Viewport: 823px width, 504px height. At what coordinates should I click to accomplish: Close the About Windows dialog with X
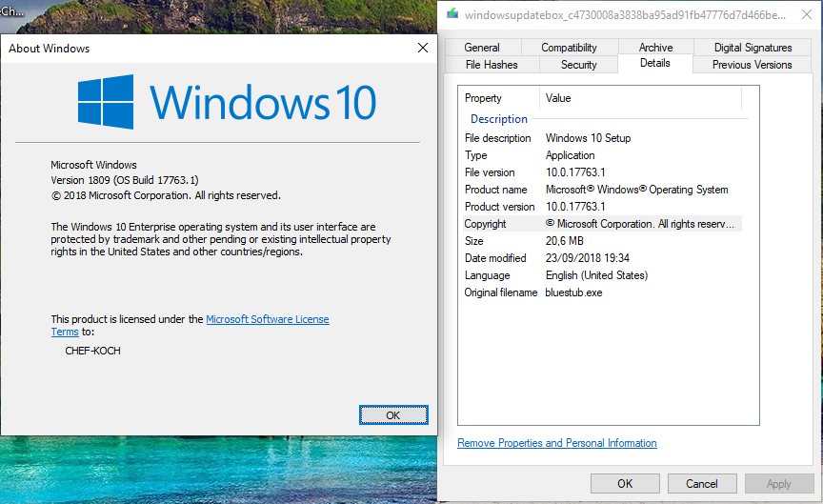(x=423, y=48)
